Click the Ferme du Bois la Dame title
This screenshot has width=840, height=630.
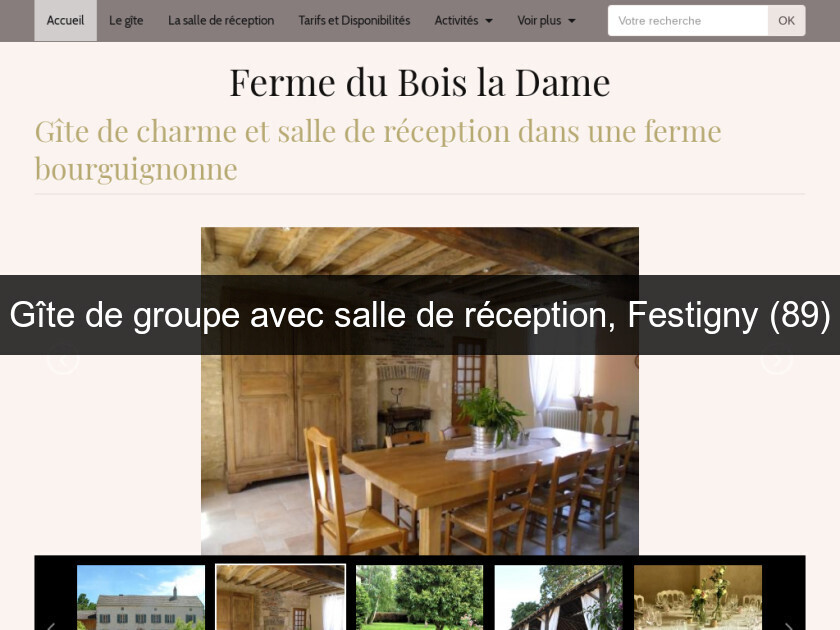click(x=420, y=82)
